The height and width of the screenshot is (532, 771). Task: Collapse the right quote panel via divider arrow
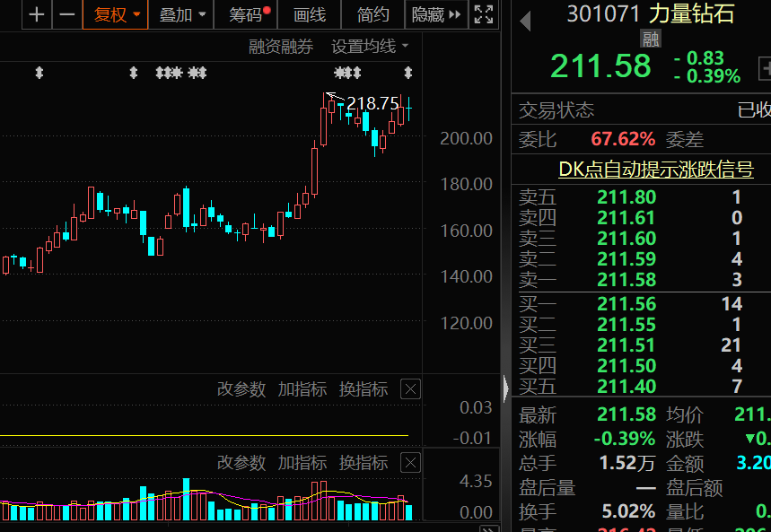(505, 388)
